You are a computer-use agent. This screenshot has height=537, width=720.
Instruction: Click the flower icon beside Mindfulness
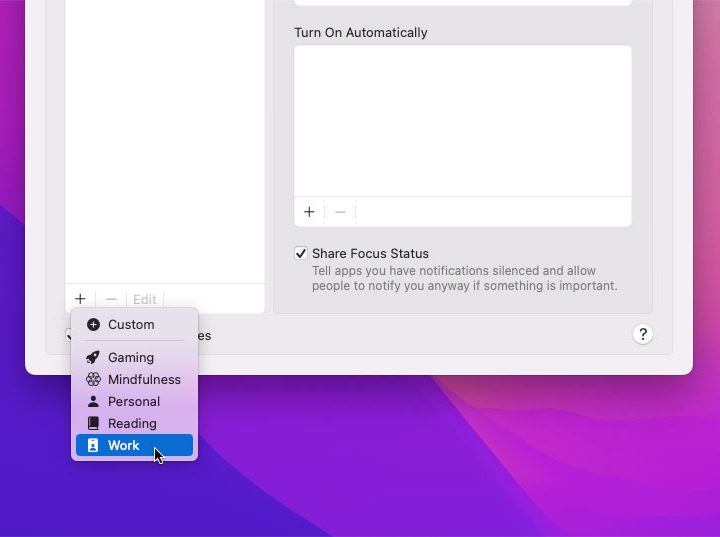pos(93,379)
